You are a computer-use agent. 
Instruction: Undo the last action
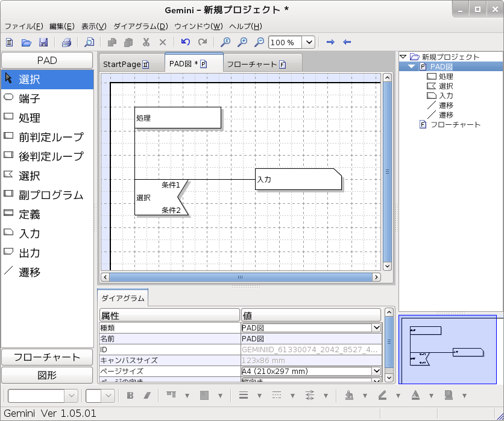pyautogui.click(x=186, y=42)
